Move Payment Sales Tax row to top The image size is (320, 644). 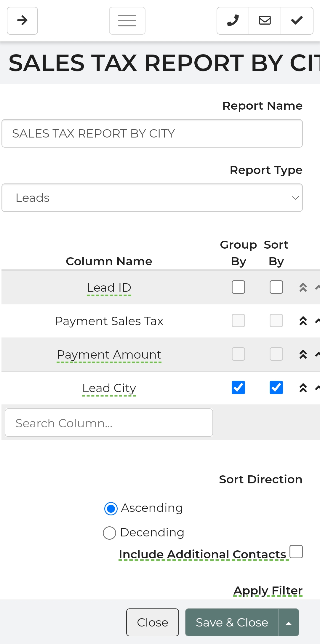pos(303,321)
